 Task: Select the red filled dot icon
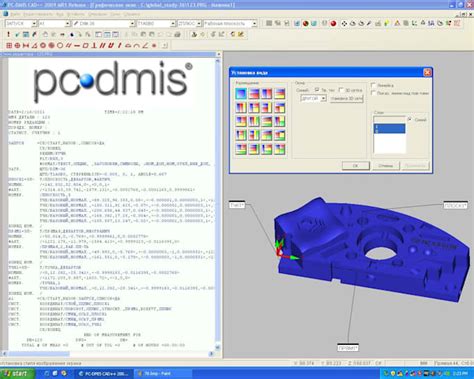154,45
